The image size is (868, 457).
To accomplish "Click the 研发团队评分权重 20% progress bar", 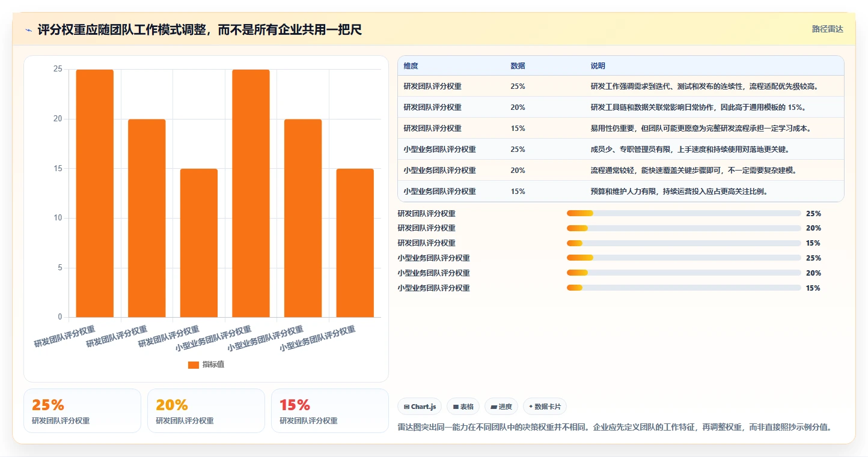I will (x=684, y=228).
